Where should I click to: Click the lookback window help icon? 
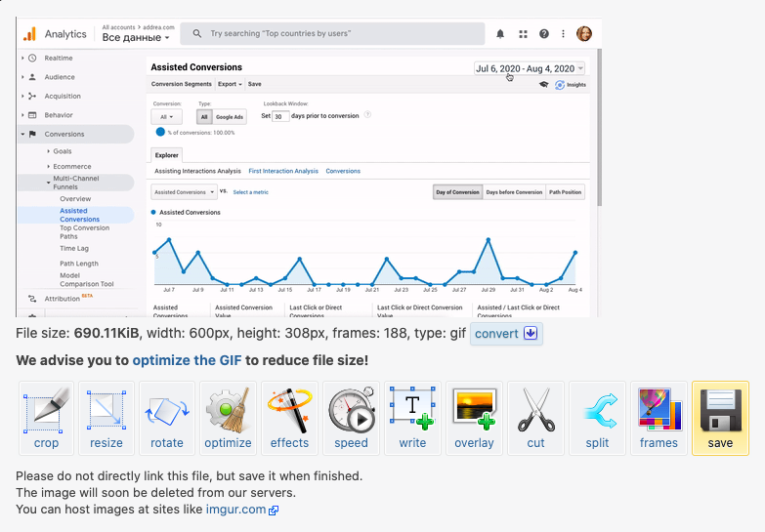point(368,115)
